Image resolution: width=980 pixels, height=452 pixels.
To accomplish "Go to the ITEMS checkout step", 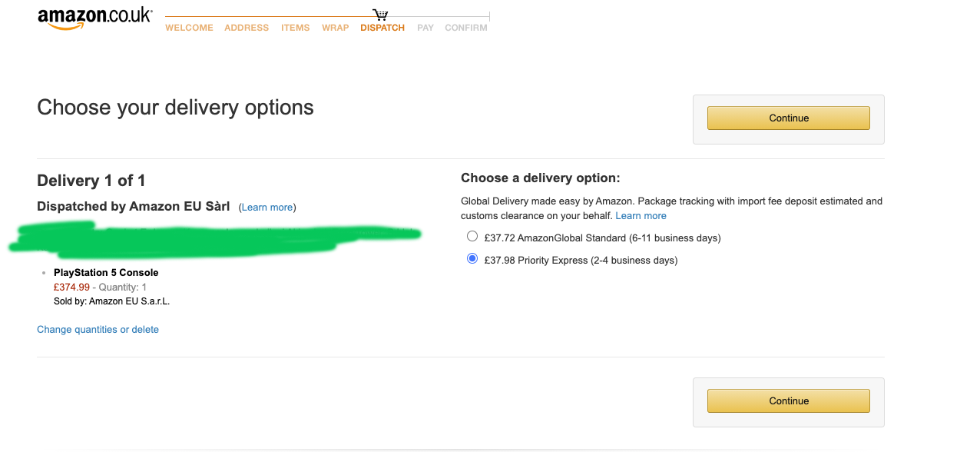I will [296, 28].
